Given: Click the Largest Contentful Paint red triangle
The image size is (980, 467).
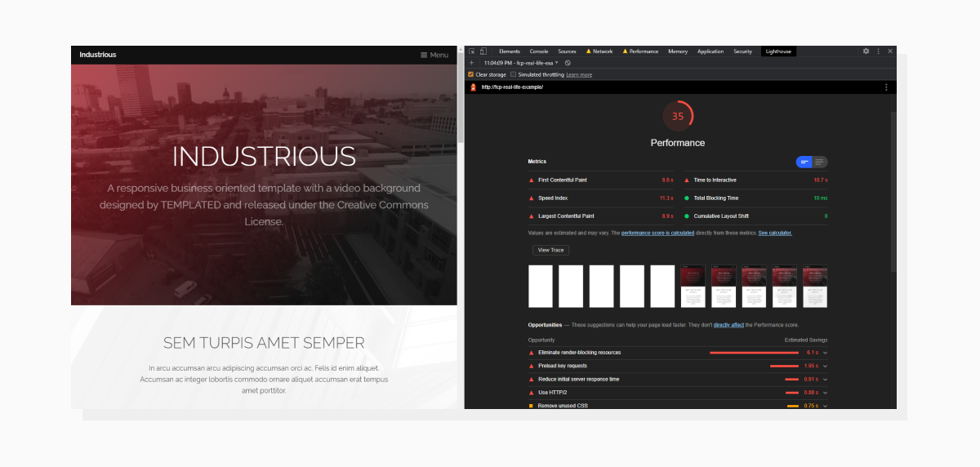Looking at the screenshot, I should (x=532, y=216).
